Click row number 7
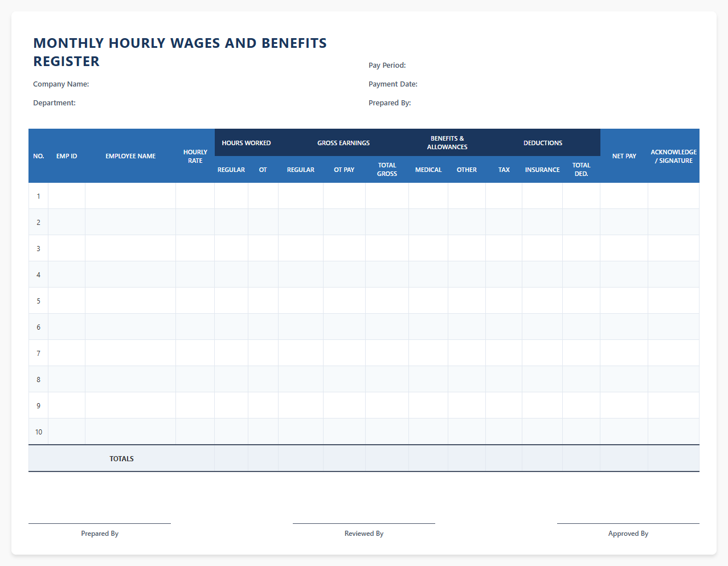The width and height of the screenshot is (728, 566). coord(39,353)
